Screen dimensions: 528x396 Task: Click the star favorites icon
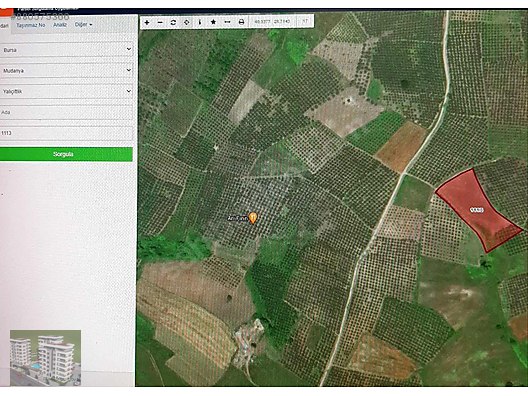213,22
